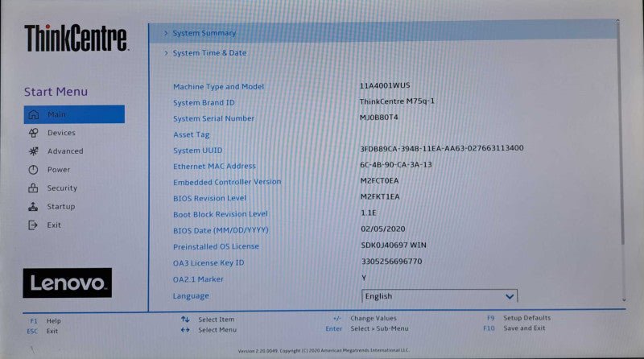Click the System UUID label
This screenshot has height=359, width=644.
pos(197,151)
